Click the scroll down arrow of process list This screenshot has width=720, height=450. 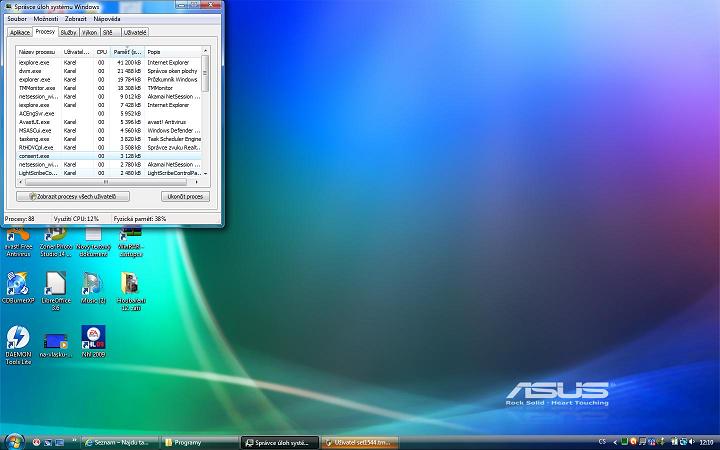[205, 174]
